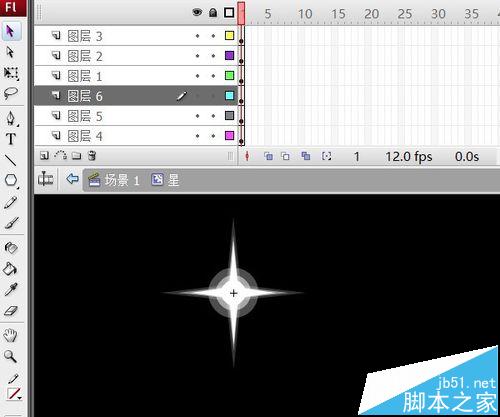Select the Zoom magnifier tool
This screenshot has height=417, width=500.
pyautogui.click(x=10, y=356)
